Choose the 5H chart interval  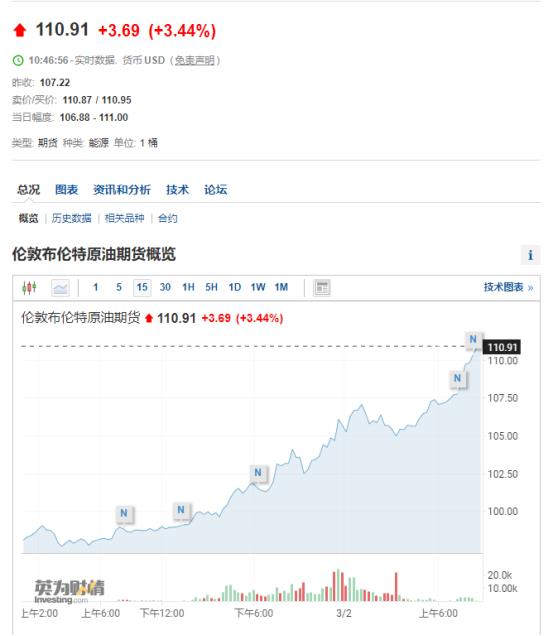(212, 288)
